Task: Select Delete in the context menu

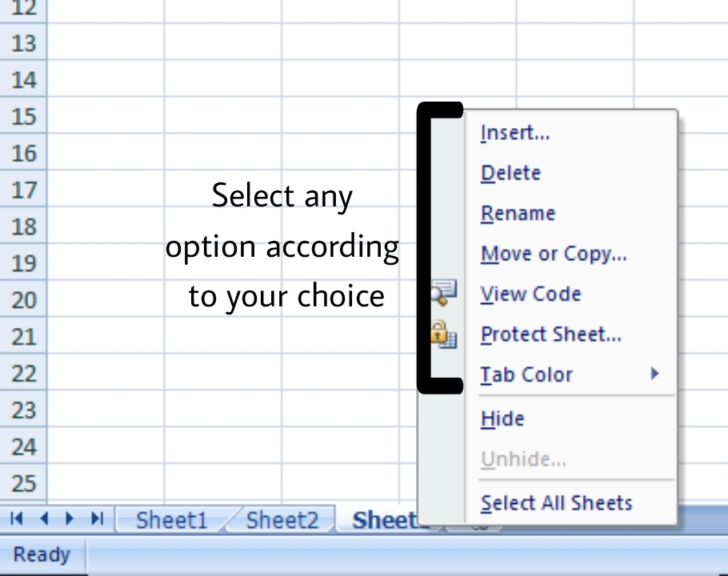Action: (x=510, y=173)
